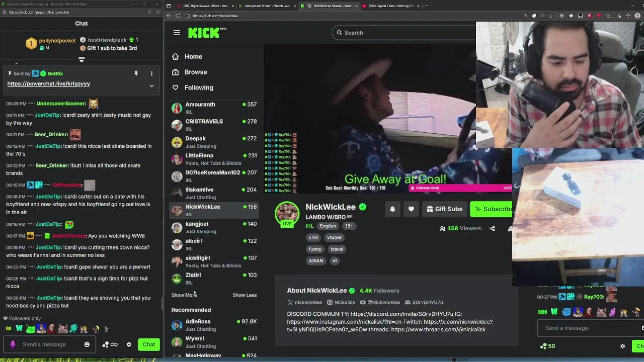Screen dimensions: 644x362
Task: Open Zlatirl channel in following list
Action: pyautogui.click(x=214, y=279)
